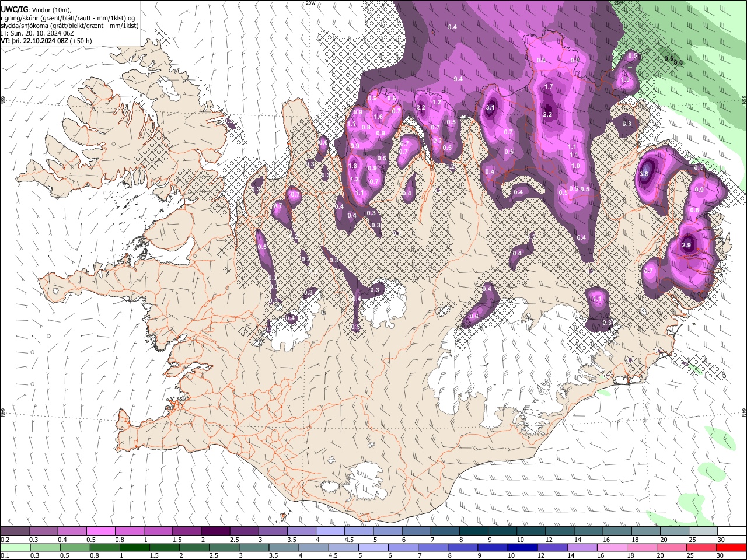Pick the grey-purple swatch between 0.2 and 0.3
The width and height of the screenshot is (747, 560).
coord(15,531)
